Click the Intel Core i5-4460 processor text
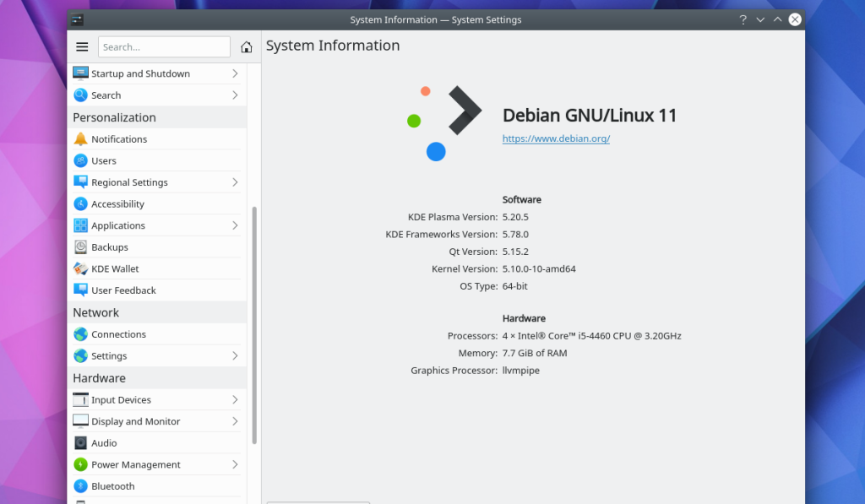 point(591,335)
